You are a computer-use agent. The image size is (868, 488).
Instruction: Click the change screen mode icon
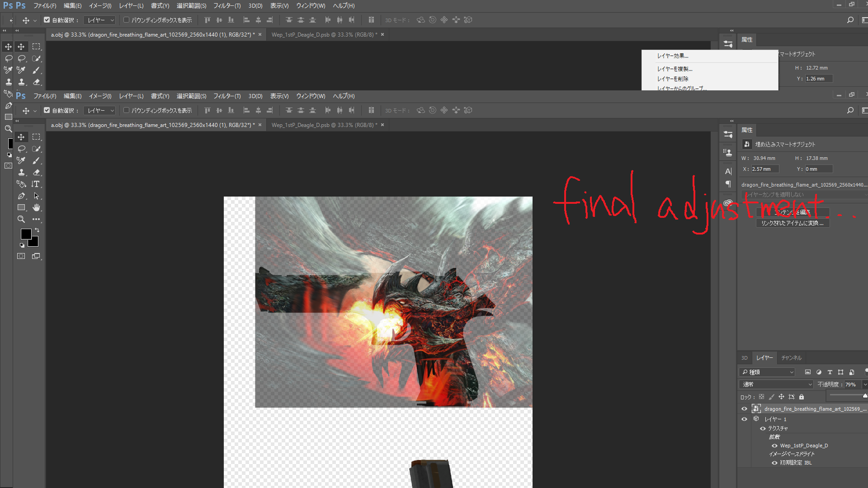(x=36, y=256)
